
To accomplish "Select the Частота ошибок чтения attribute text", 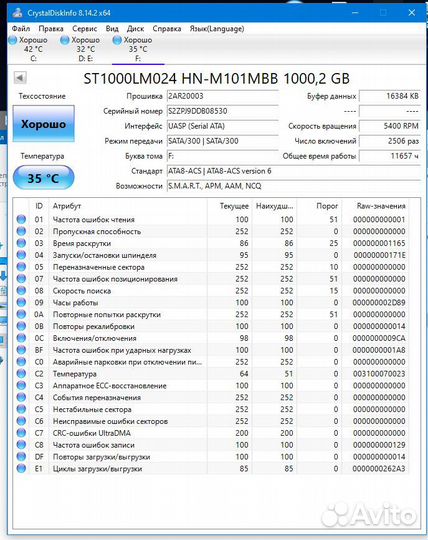I will [93, 219].
